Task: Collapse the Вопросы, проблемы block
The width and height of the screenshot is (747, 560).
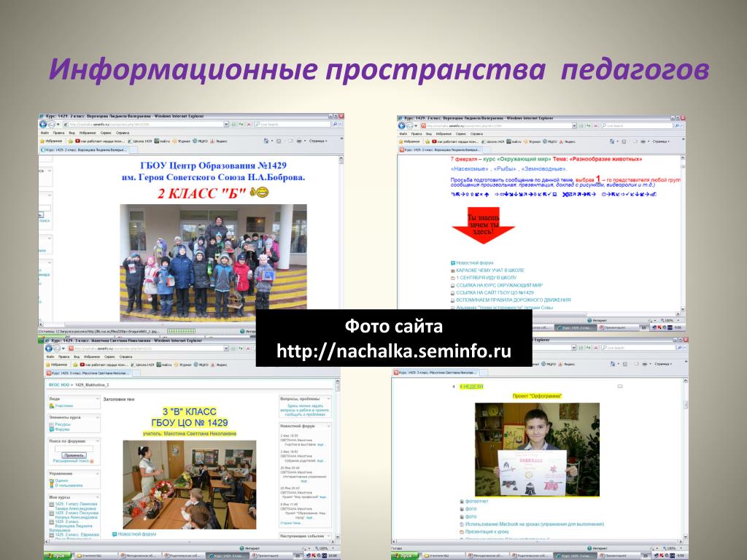Action: click(x=329, y=399)
